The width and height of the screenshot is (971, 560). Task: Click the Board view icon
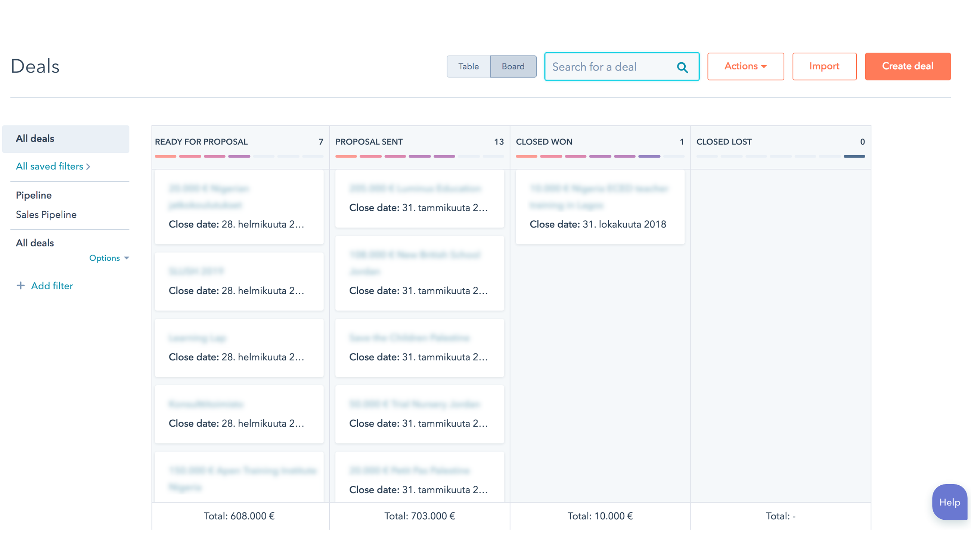[514, 65]
